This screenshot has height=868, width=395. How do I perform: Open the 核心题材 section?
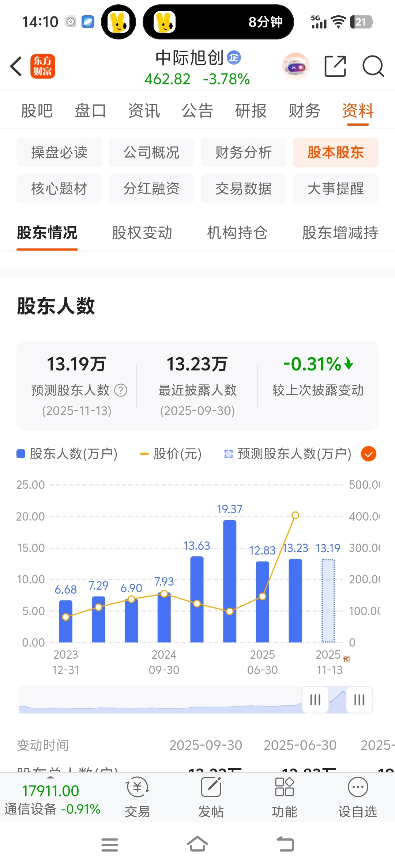(x=59, y=189)
